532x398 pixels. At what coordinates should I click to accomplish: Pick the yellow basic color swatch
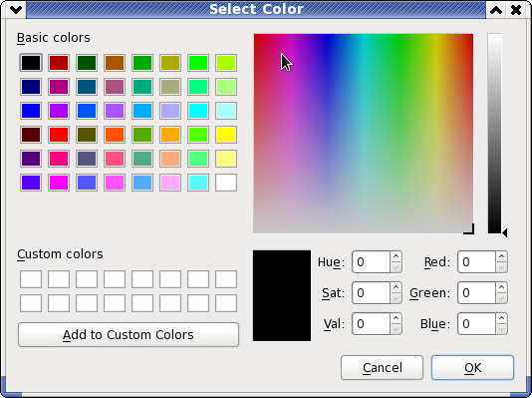coord(226,135)
